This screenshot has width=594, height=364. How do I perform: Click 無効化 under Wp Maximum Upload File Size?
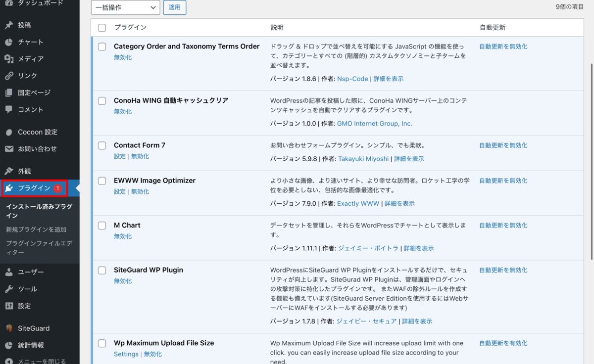coord(153,354)
